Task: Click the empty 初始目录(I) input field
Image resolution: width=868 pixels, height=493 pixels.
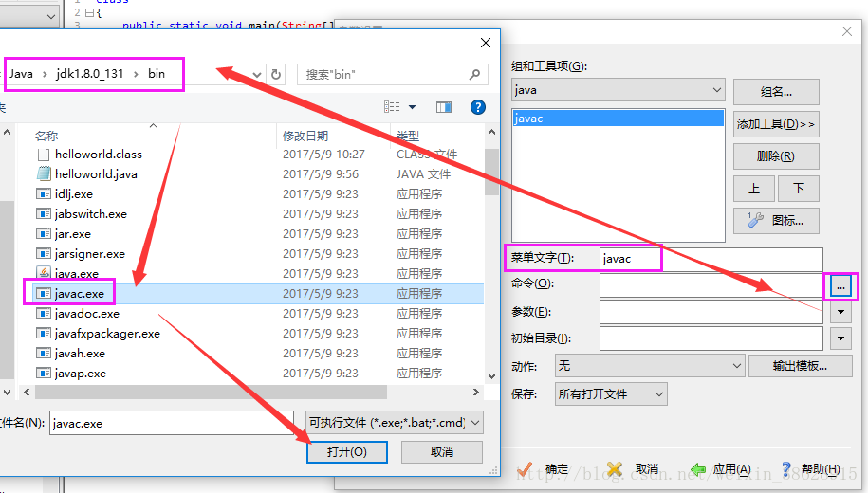Action: [x=711, y=338]
